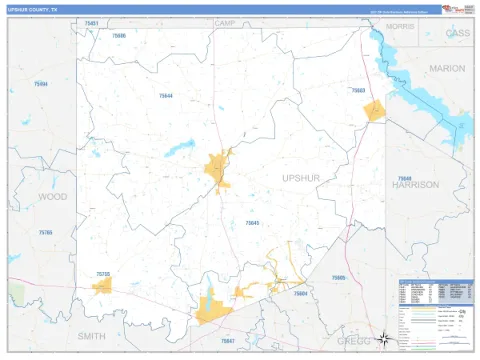Click the ZIP code index table in legend
480x360 pixels.
436,291
